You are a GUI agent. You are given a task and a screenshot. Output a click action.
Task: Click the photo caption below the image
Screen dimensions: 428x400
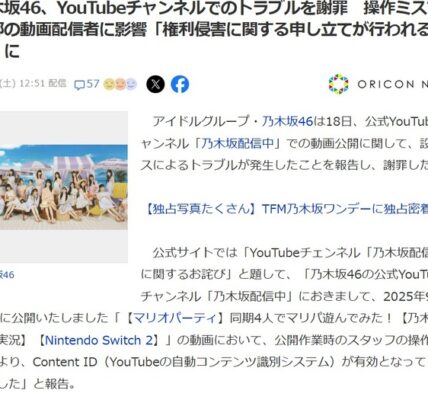pos(7,275)
